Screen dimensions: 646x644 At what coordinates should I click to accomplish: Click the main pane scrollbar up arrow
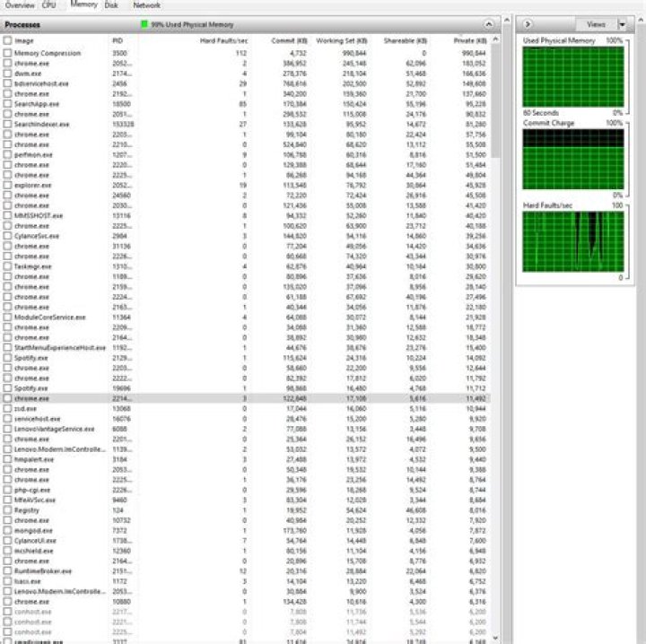click(x=507, y=20)
